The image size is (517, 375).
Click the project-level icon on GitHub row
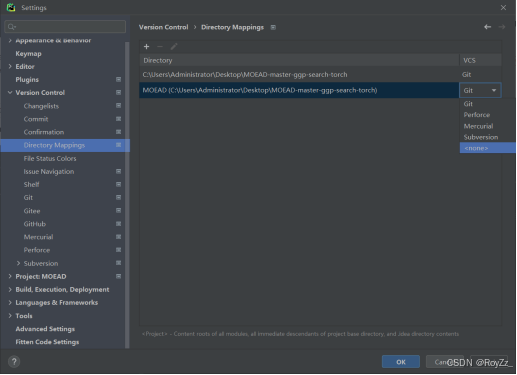click(x=118, y=224)
